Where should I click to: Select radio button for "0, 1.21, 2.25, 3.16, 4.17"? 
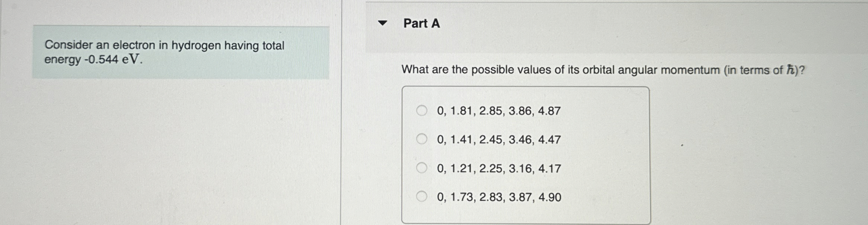(422, 169)
